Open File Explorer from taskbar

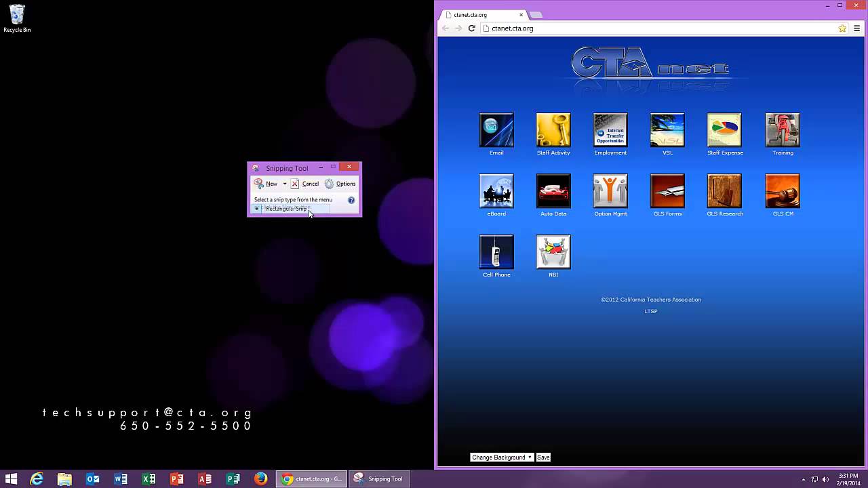pos(64,479)
